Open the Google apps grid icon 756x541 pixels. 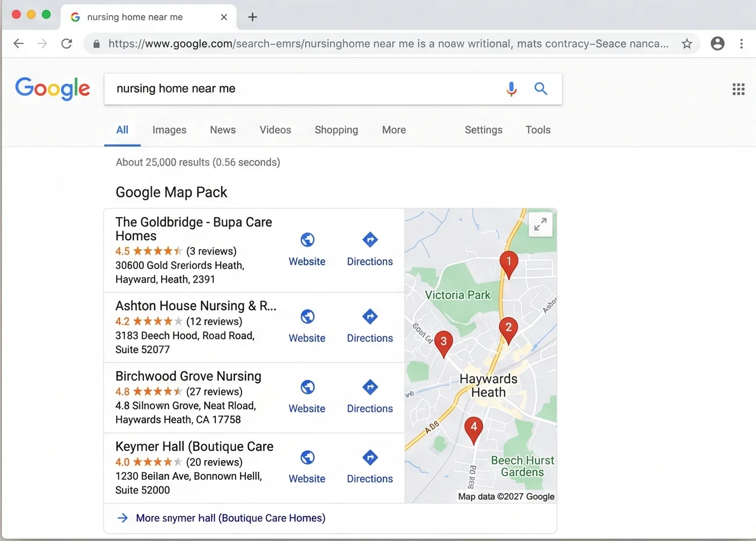[x=739, y=89]
